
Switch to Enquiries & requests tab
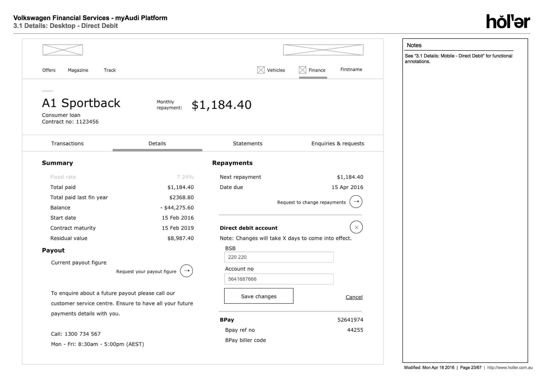(x=338, y=143)
